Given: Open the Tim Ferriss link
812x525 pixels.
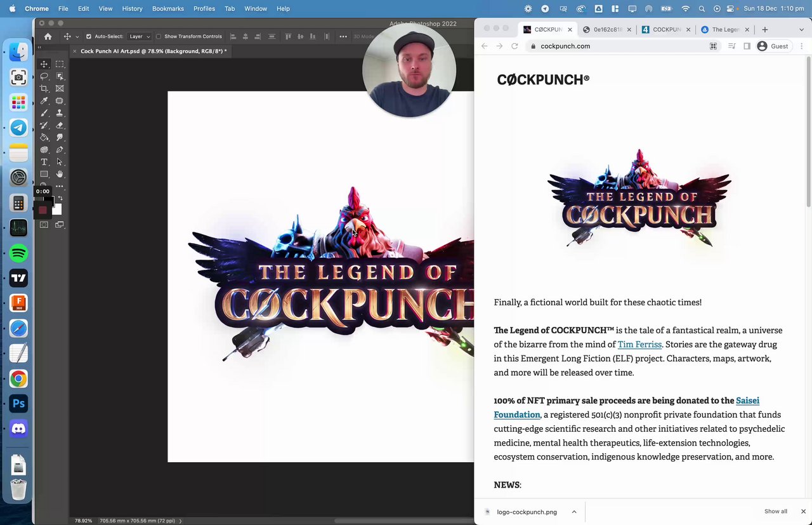Looking at the screenshot, I should point(639,344).
